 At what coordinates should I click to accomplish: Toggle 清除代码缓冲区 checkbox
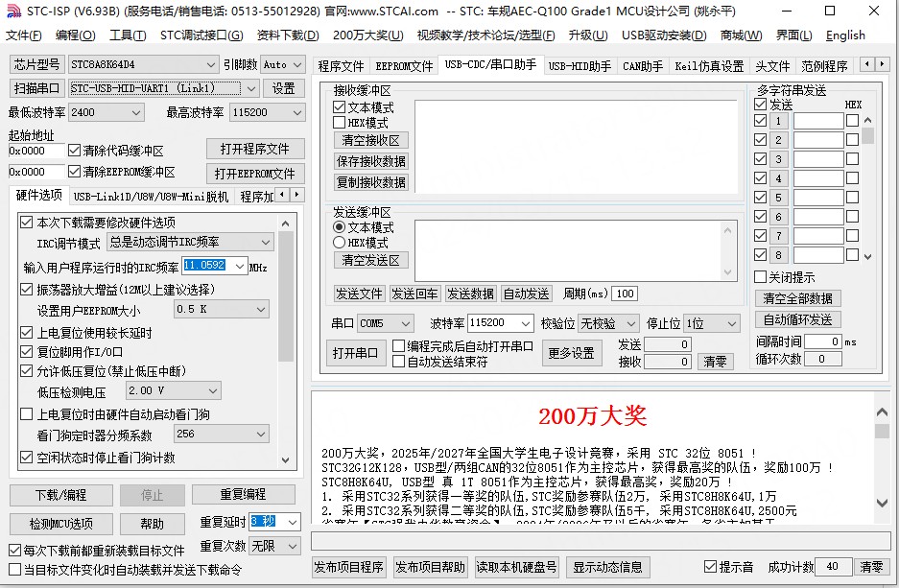click(74, 151)
